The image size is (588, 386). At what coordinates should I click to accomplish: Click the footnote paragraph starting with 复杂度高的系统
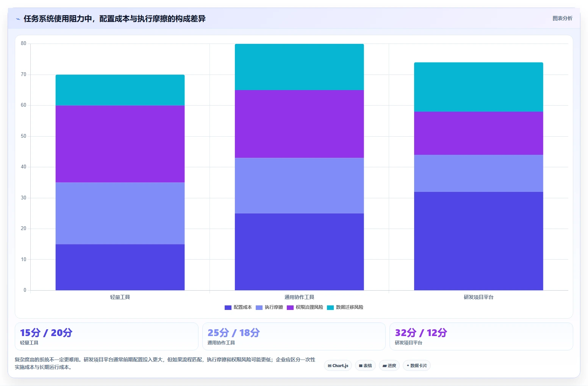tap(165, 363)
